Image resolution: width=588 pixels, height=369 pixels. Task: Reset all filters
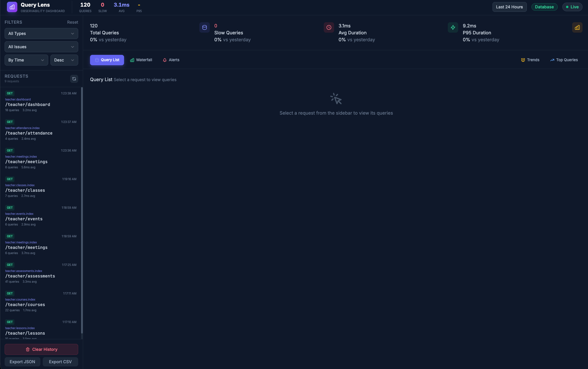tap(72, 22)
